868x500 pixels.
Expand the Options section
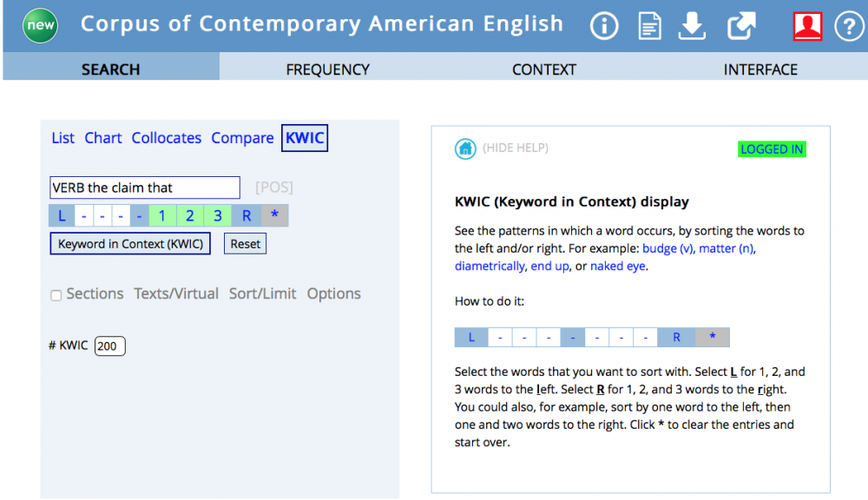point(334,293)
